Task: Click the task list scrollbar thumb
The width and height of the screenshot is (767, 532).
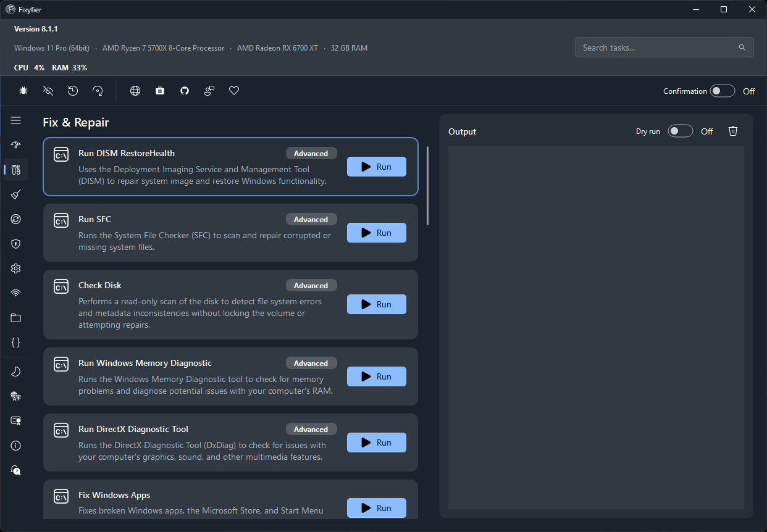Action: click(428, 185)
